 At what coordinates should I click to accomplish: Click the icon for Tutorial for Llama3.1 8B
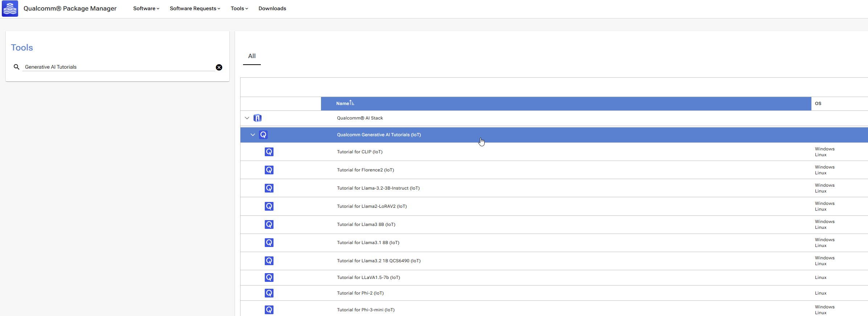[x=269, y=243]
